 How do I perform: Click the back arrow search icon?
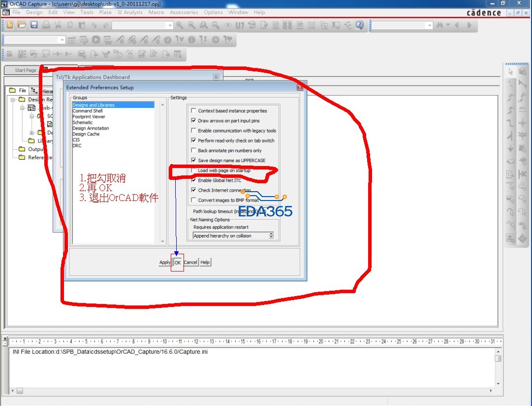pos(457,25)
